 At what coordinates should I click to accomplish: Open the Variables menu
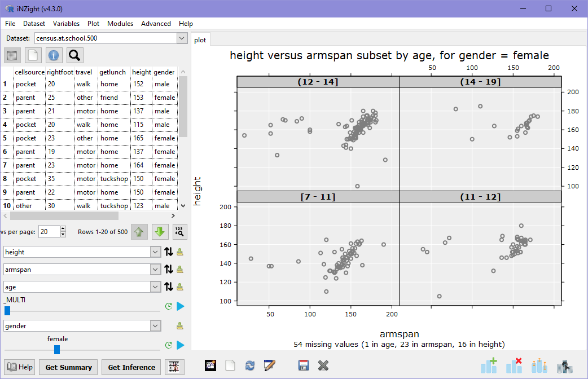pos(66,24)
